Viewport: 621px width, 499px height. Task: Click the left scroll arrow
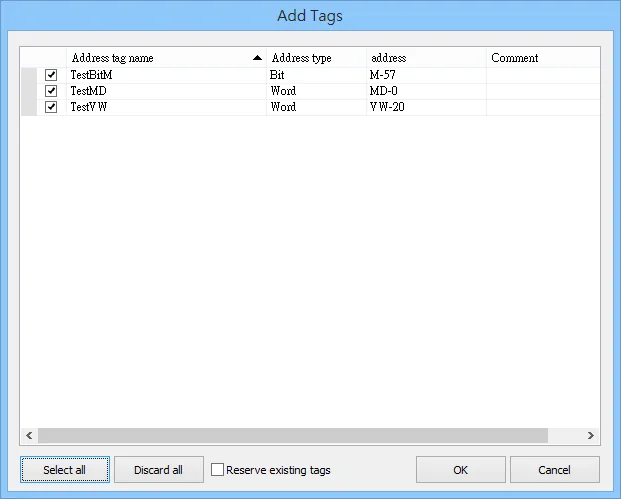[x=29, y=436]
